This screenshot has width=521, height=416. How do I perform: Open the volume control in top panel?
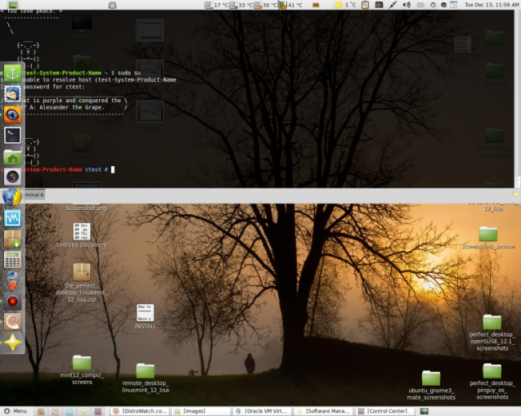[407, 5]
